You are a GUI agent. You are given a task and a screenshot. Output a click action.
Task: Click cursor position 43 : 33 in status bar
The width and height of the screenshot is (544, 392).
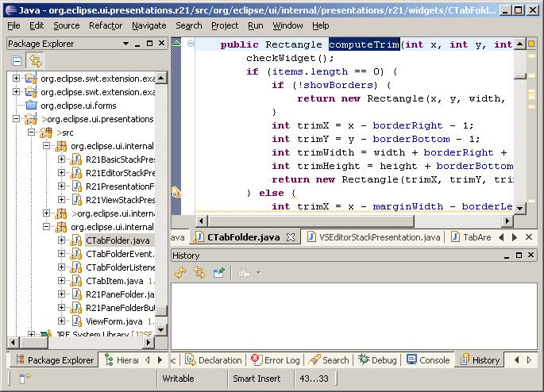click(314, 379)
